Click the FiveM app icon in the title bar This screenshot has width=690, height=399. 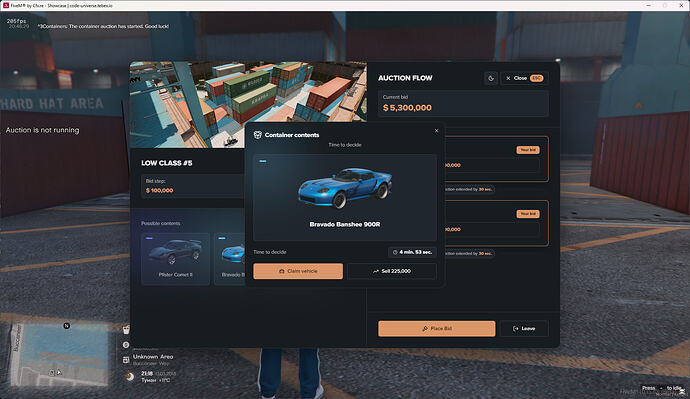click(x=6, y=5)
